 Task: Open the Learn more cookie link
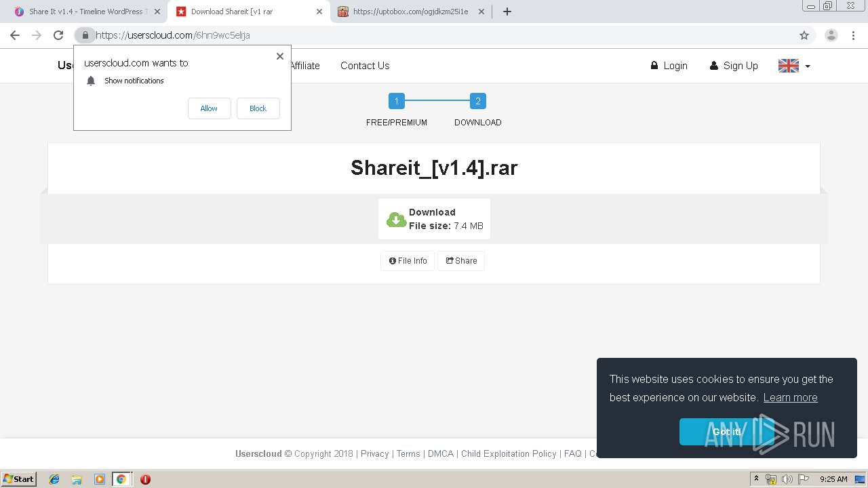tap(791, 398)
